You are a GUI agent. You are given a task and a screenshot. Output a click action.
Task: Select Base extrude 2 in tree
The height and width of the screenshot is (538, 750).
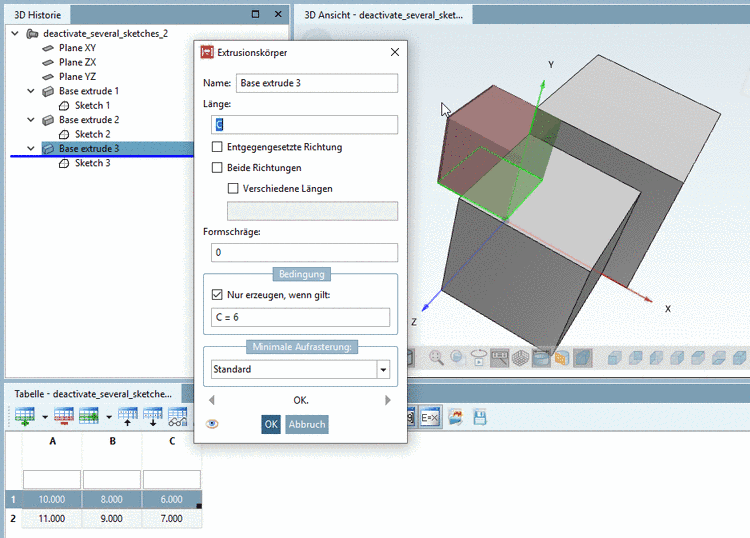pos(89,120)
